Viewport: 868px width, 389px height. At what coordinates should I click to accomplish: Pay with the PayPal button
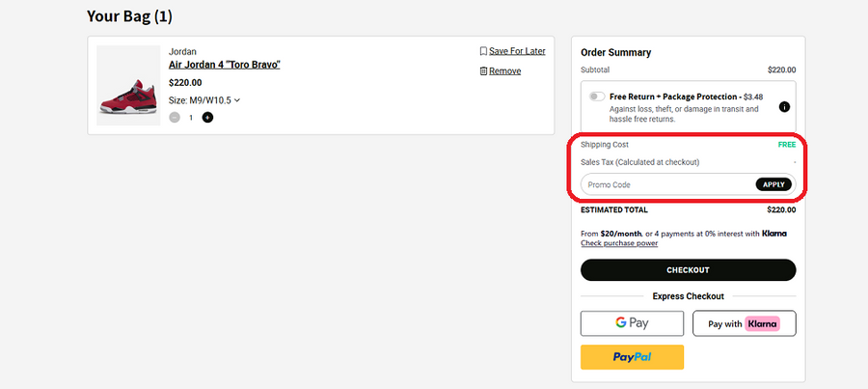point(632,357)
